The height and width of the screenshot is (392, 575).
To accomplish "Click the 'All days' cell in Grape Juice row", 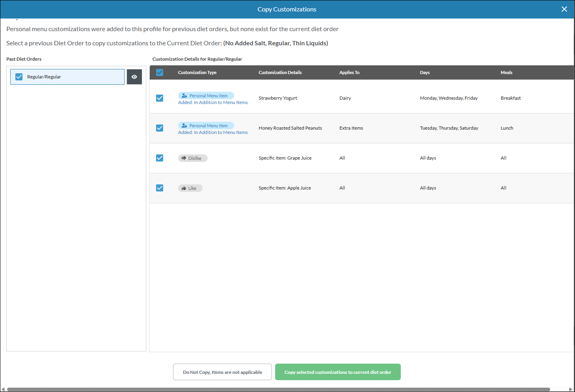I will pos(428,158).
